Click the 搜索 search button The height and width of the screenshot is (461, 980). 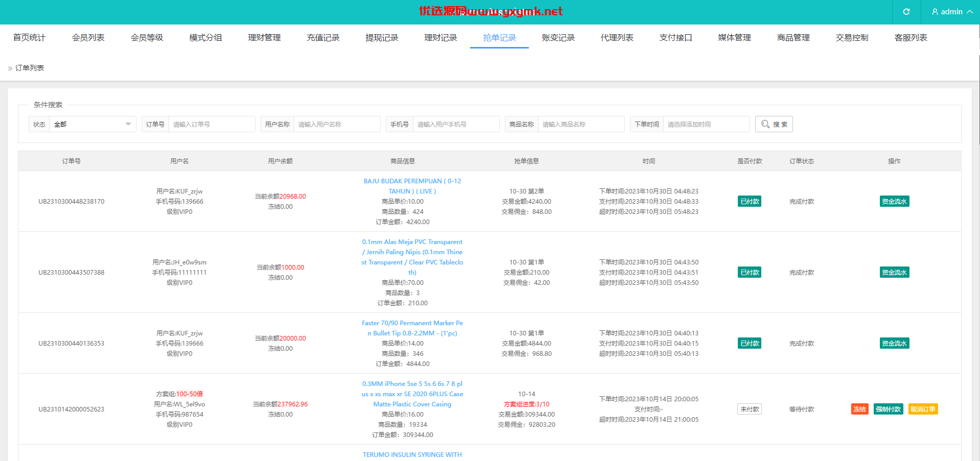[x=774, y=124]
